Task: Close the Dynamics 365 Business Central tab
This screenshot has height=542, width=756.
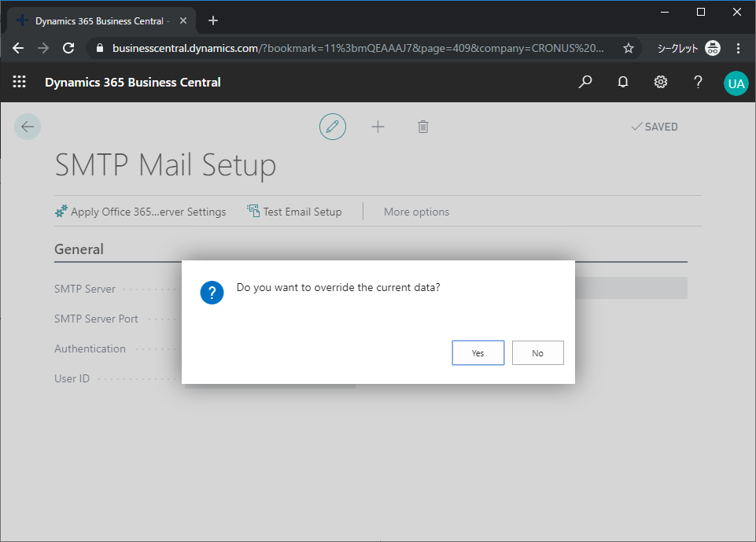Action: (x=183, y=20)
